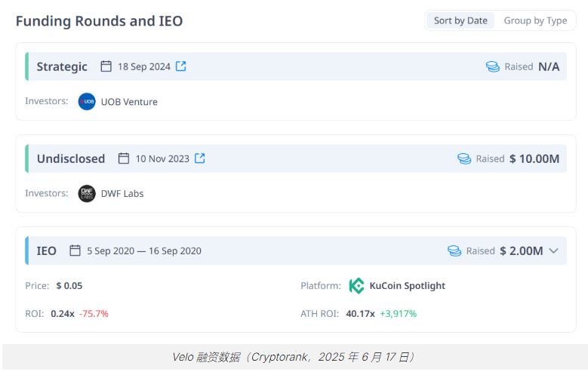Click coins icon next to Raised $2.00M

click(454, 251)
